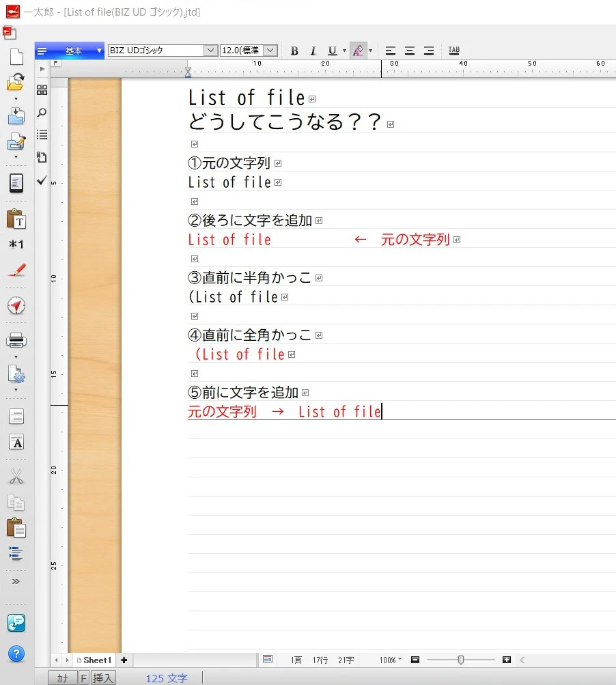Screen dimensions: 616x685
Task: Click the save document icon
Action: 16,116
